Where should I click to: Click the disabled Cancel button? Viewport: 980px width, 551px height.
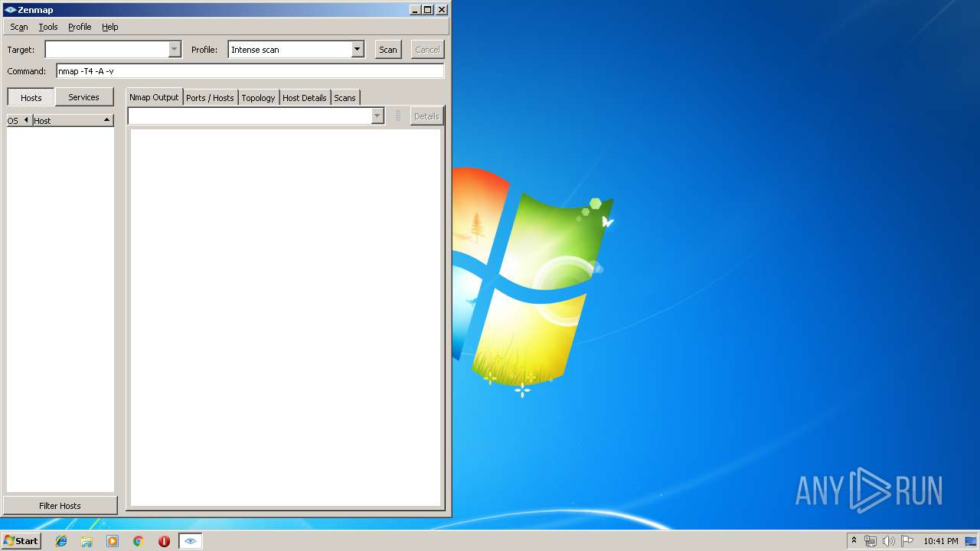point(427,49)
